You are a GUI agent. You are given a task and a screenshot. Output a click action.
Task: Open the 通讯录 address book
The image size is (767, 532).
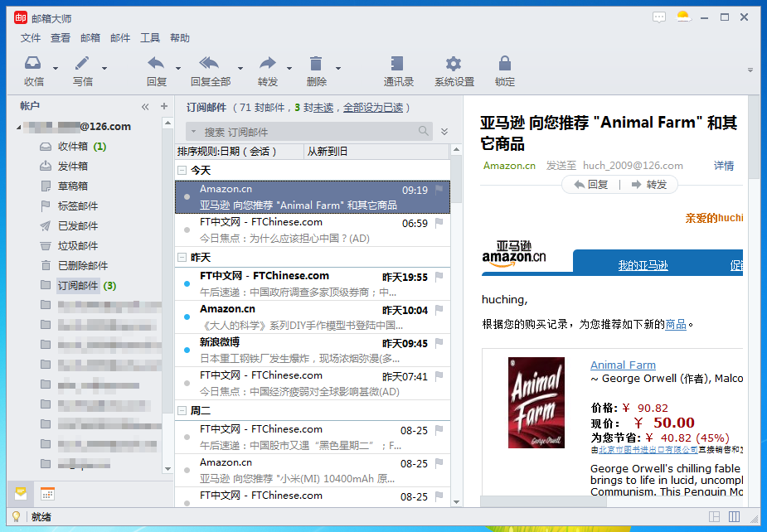click(x=398, y=64)
